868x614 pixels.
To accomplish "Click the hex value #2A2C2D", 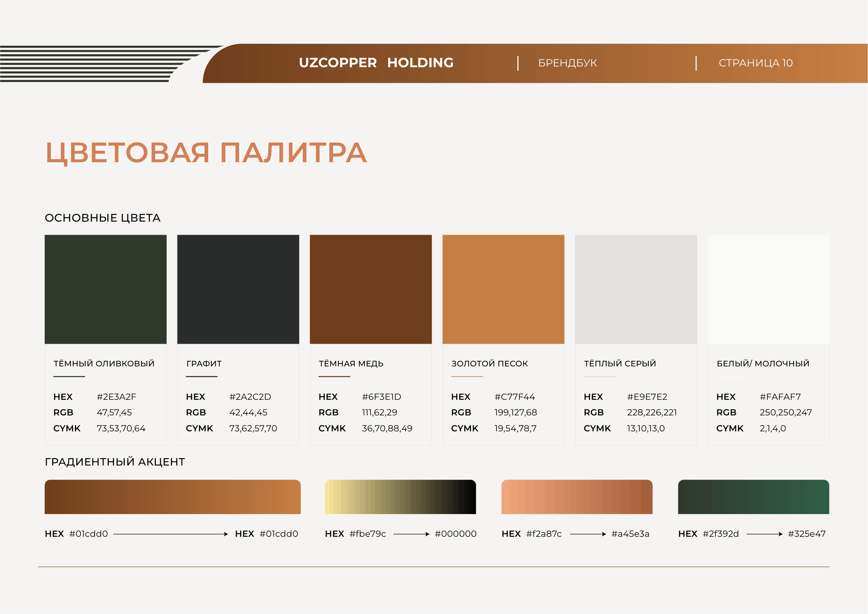I will coord(250,397).
